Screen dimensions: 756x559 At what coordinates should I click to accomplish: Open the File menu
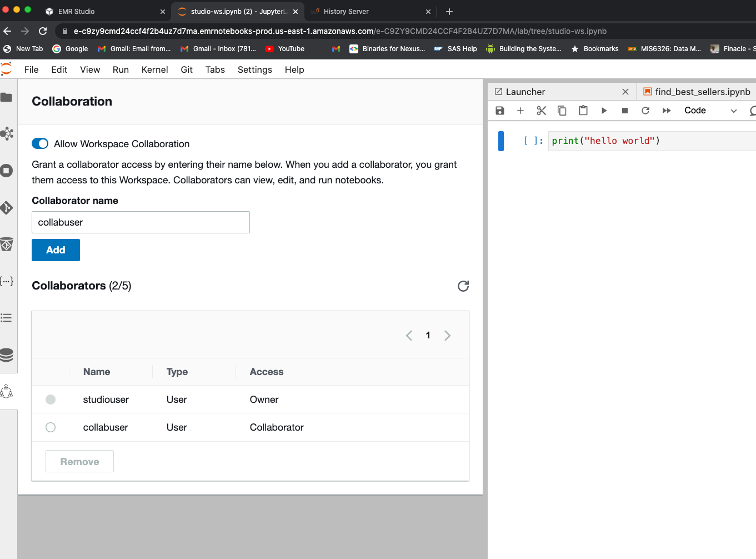32,69
